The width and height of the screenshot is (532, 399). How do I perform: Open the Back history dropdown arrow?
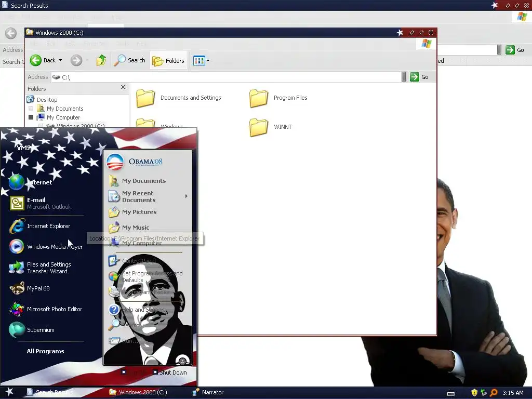[x=60, y=60]
